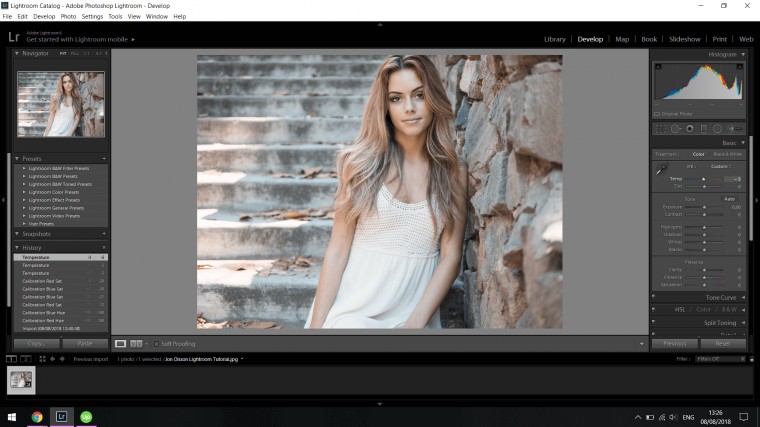
Task: Open the Settings menu
Action: 92,16
